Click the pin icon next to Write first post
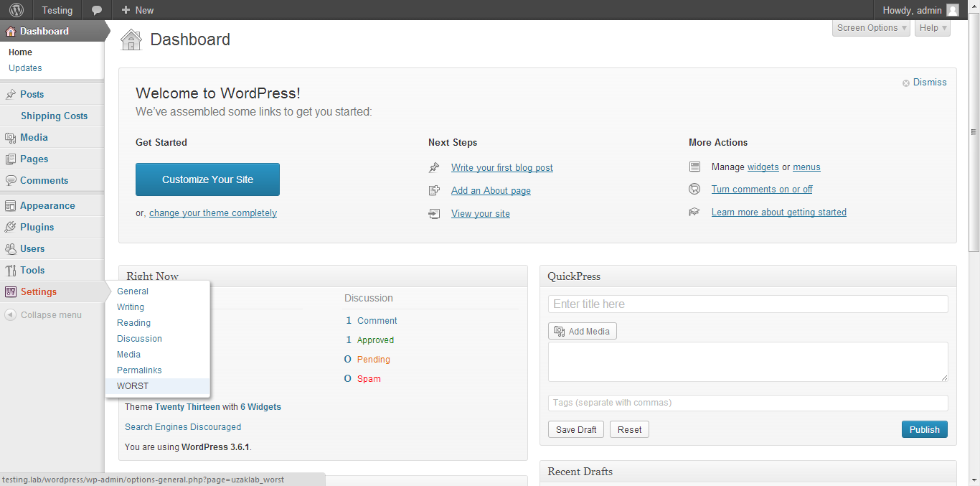The width and height of the screenshot is (980, 486). tap(434, 167)
